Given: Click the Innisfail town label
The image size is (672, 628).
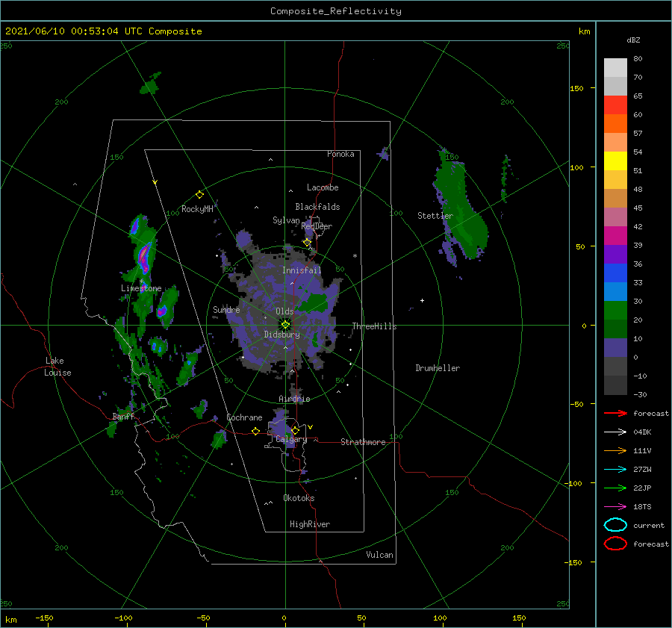Looking at the screenshot, I should coord(302,270).
